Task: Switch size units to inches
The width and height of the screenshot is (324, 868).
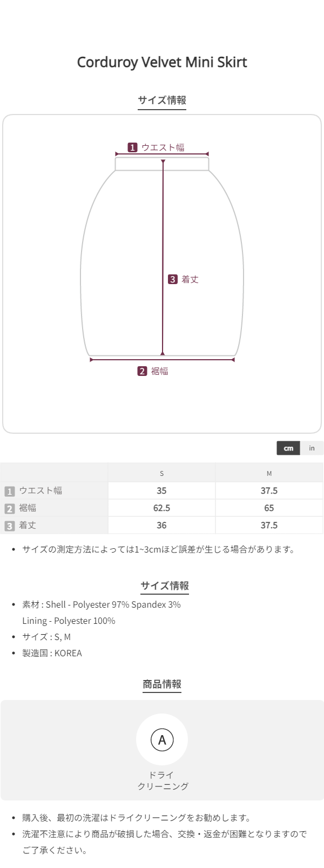Action: [312, 448]
